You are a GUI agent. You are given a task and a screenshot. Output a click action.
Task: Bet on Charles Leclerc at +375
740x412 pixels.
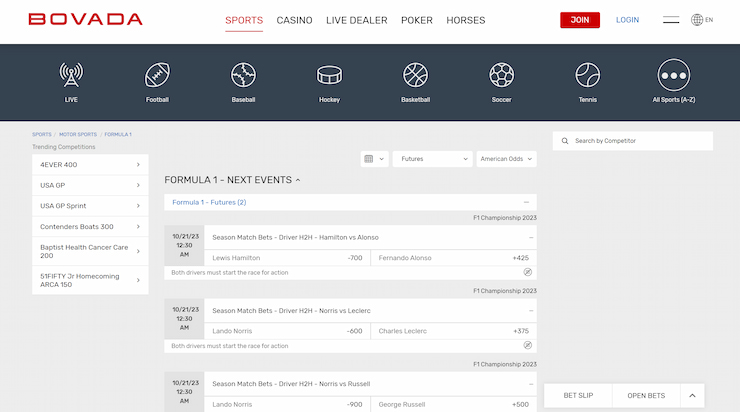[x=454, y=331]
